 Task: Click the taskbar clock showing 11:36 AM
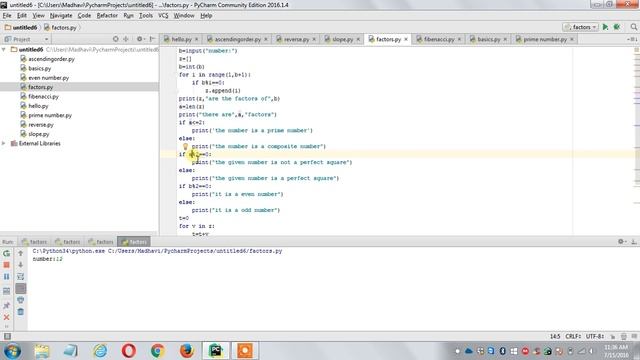[616, 351]
